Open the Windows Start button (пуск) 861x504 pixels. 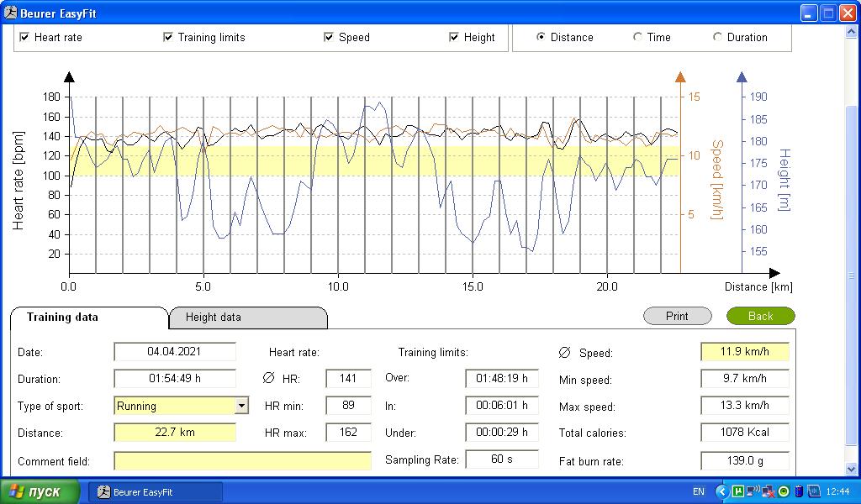click(x=40, y=491)
